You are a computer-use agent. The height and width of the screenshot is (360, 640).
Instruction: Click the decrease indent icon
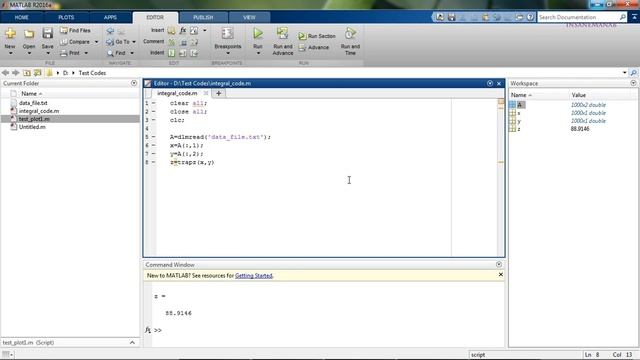point(194,53)
